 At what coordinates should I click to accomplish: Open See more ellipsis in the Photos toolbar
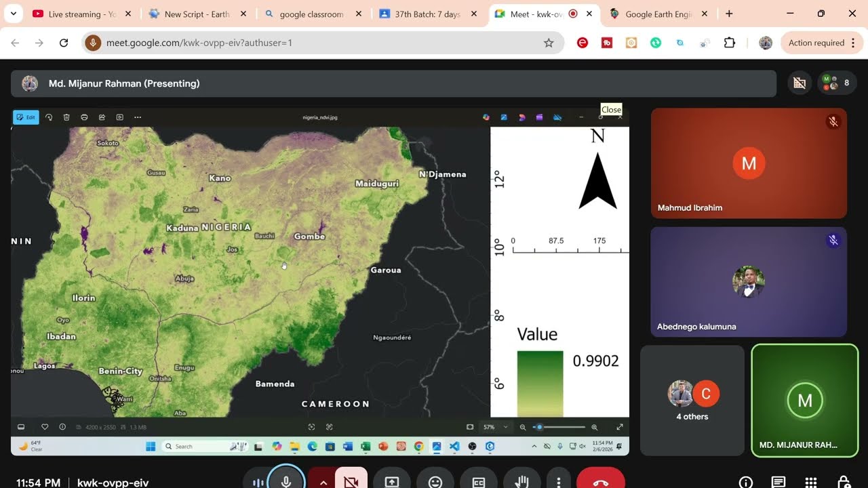tap(138, 117)
